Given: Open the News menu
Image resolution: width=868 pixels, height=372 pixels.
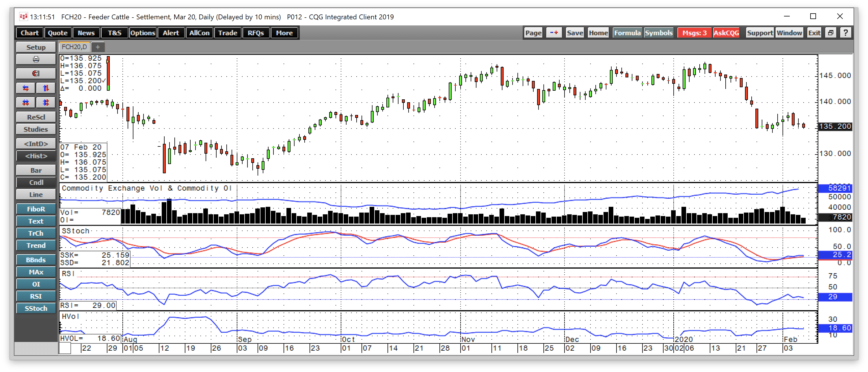Looking at the screenshot, I should [x=86, y=33].
